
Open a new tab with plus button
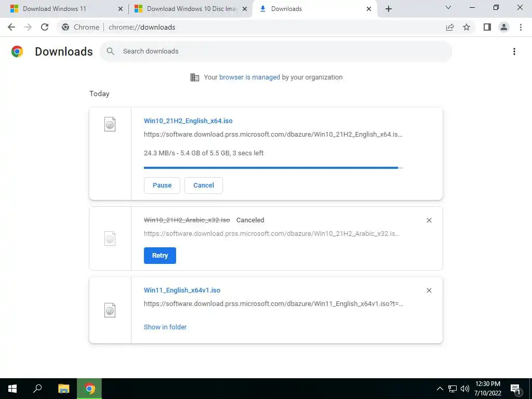tap(389, 9)
